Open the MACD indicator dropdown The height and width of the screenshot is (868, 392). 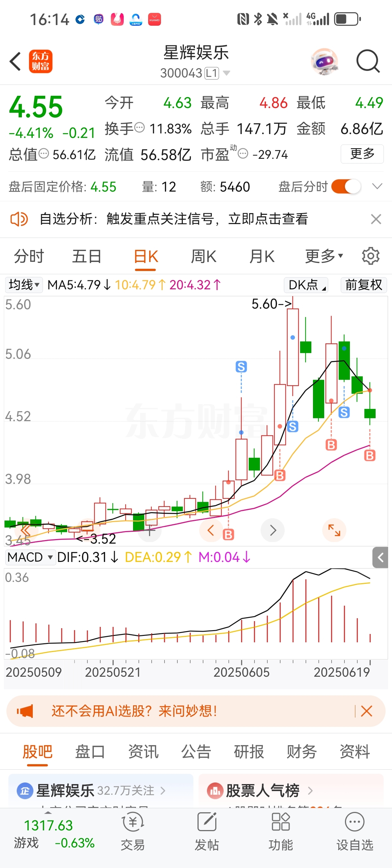30,557
